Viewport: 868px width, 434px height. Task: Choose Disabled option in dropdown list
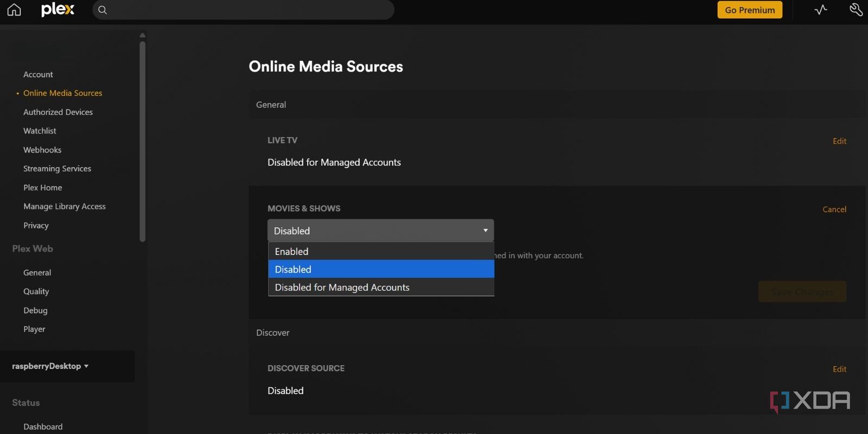381,269
